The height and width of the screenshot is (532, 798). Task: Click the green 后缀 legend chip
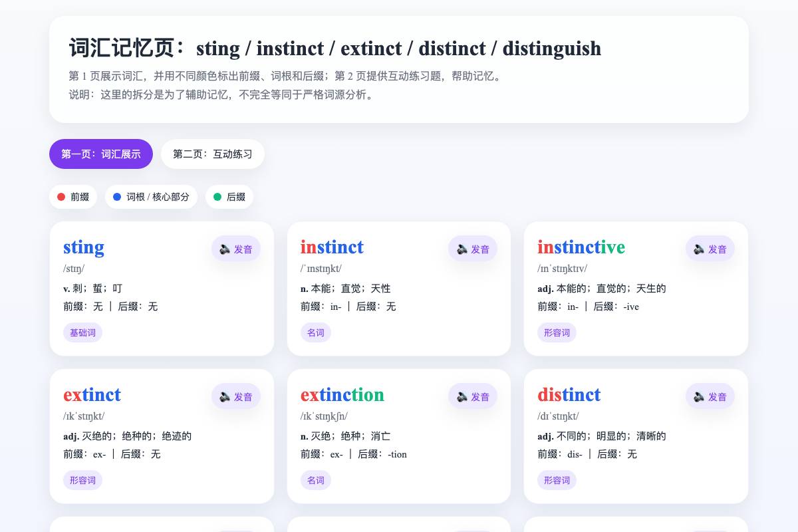(229, 197)
